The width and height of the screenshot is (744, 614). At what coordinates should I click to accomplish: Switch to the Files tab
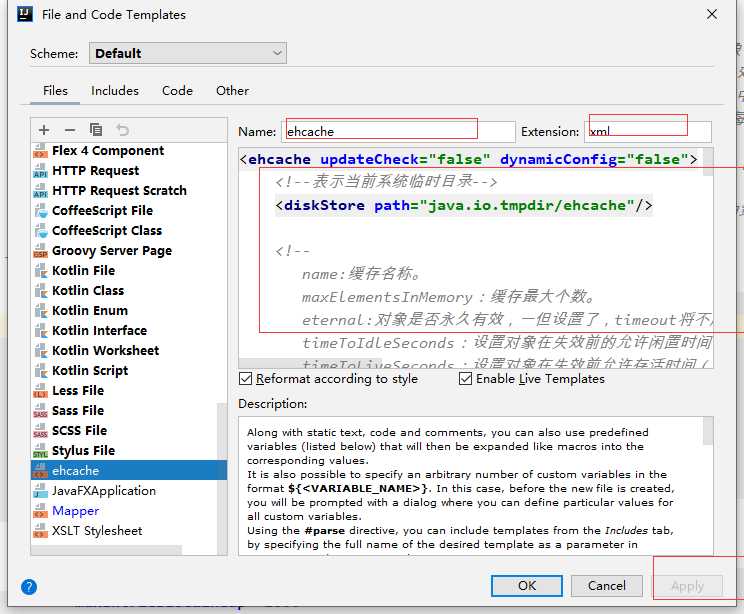55,90
